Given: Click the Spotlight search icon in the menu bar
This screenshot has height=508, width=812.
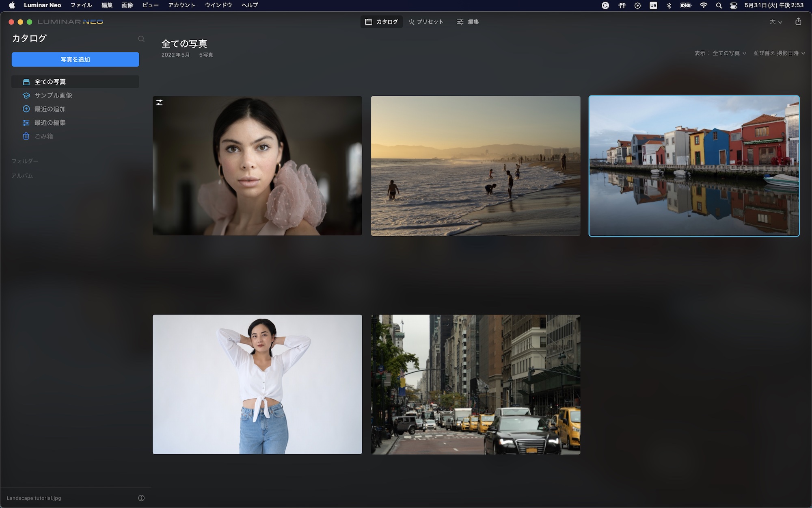Looking at the screenshot, I should click(x=719, y=5).
